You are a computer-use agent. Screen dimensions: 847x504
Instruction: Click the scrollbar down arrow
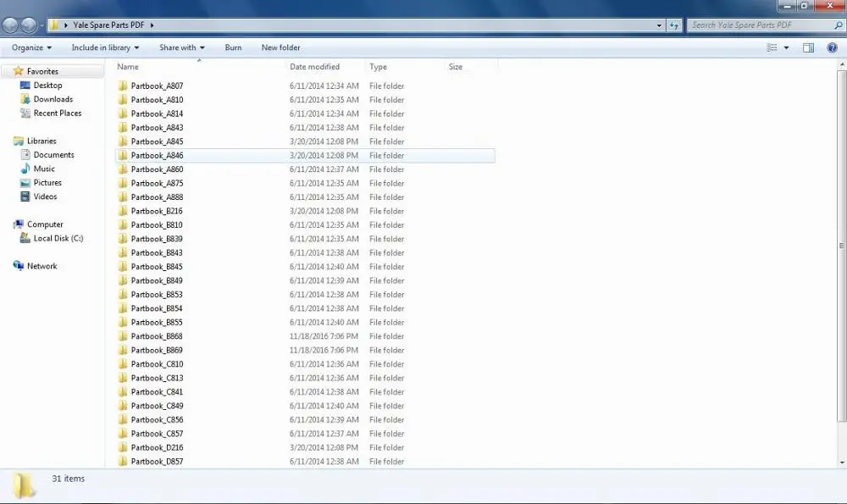pos(842,462)
